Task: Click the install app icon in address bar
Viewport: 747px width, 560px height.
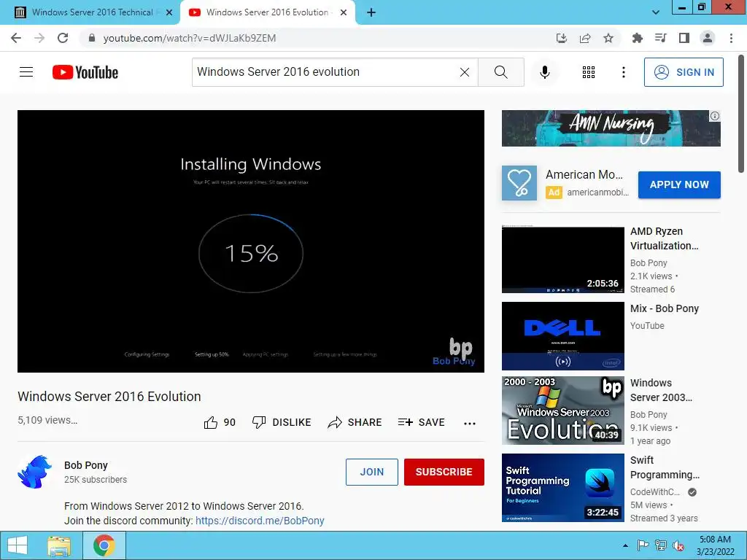Action: [561, 38]
